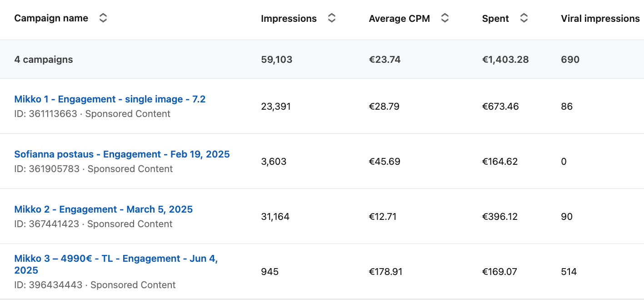The width and height of the screenshot is (644, 300).
Task: Select the 23,391 impressions cell
Action: click(275, 107)
